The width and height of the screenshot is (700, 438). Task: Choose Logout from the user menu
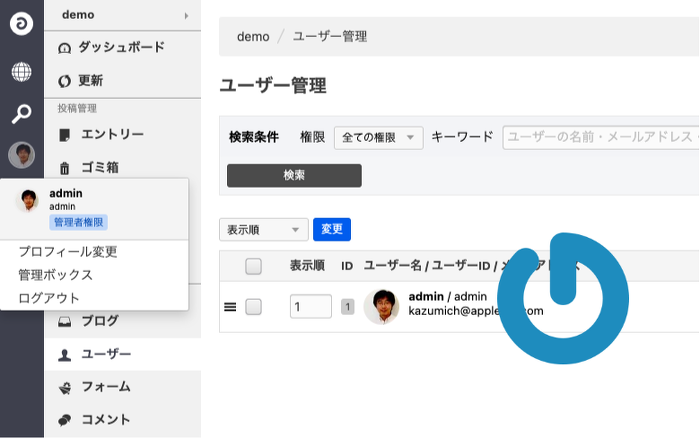(x=49, y=297)
